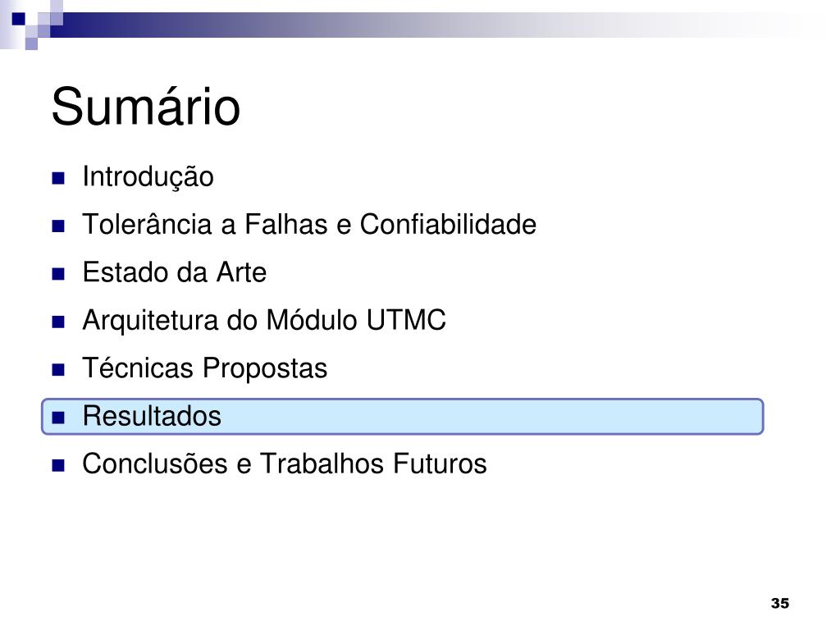
Task: Select the Sumário slide title
Action: pos(146,107)
